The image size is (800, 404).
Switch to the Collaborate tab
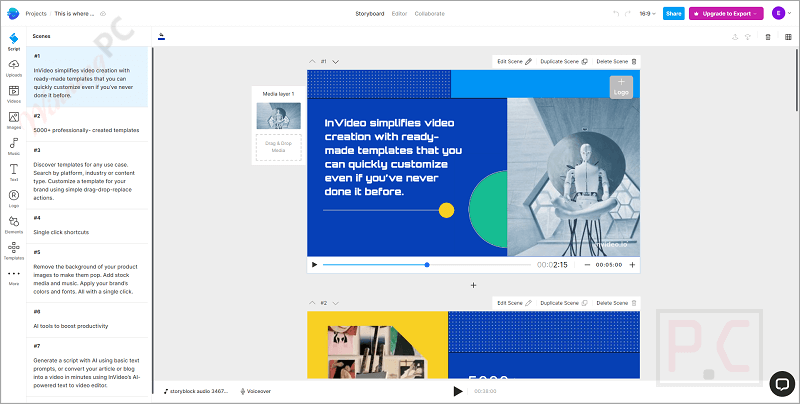point(430,14)
